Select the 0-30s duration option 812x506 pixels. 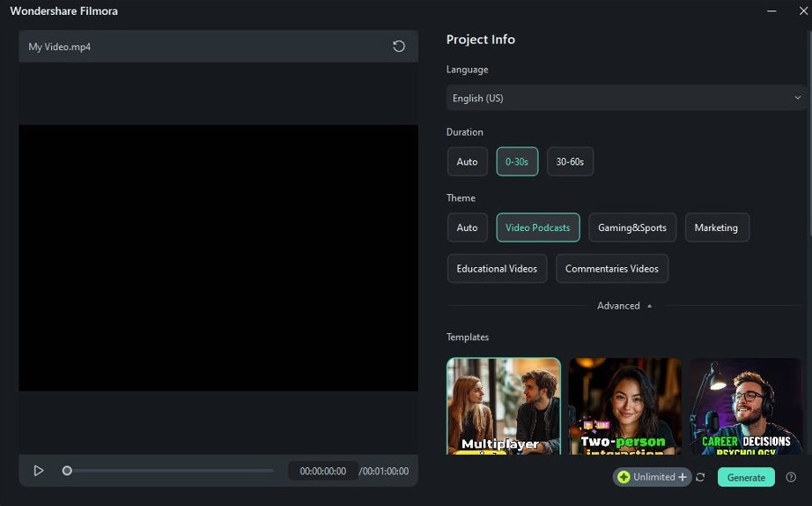[x=517, y=161]
